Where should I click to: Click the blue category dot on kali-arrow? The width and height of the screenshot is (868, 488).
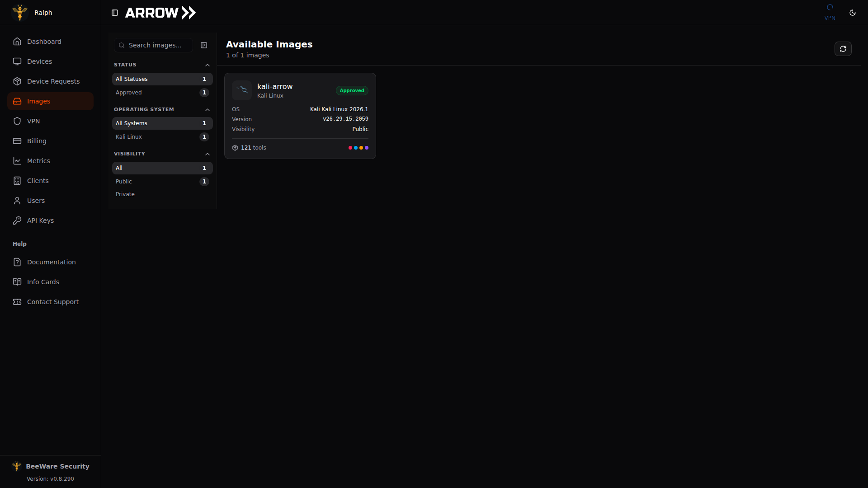click(x=356, y=148)
